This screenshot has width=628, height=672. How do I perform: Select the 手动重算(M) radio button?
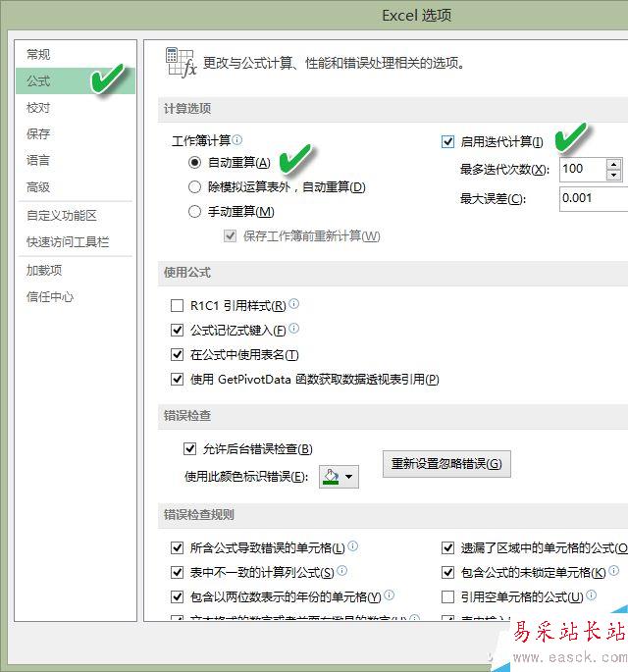[194, 211]
